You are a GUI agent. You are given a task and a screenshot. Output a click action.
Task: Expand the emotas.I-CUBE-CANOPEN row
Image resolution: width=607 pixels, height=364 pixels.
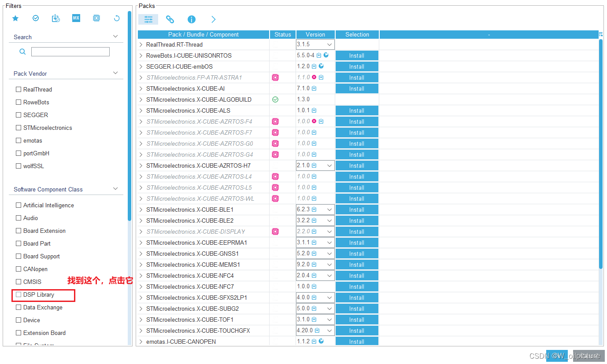141,342
